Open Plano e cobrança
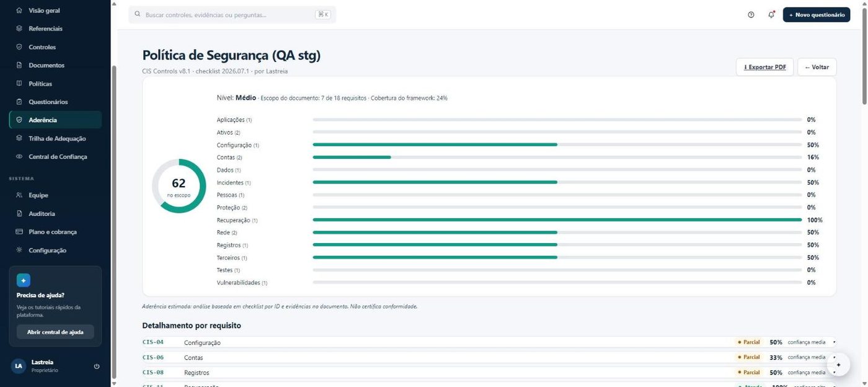868x387 pixels. (56, 232)
